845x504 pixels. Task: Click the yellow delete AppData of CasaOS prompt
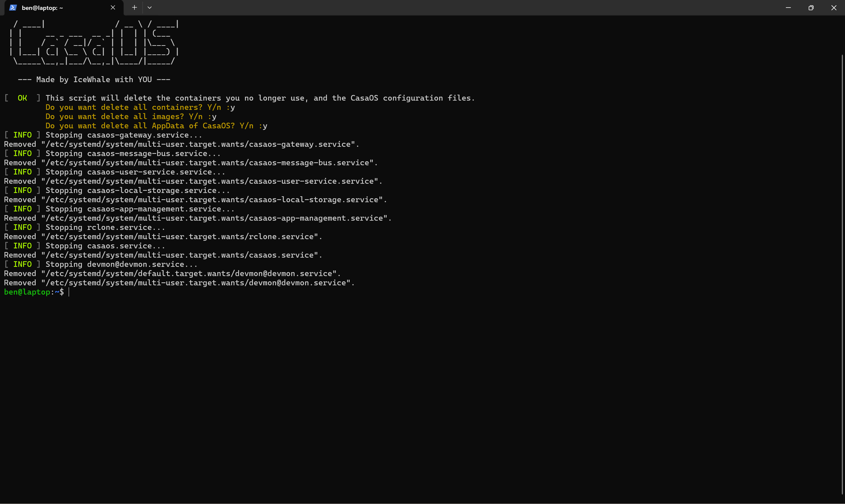(x=156, y=126)
